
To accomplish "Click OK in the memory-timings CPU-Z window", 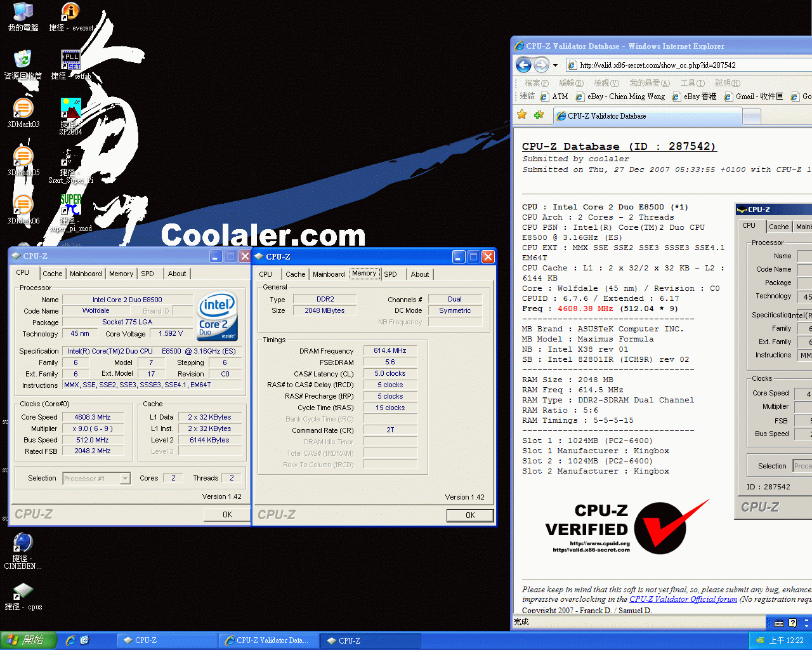I will [x=470, y=515].
